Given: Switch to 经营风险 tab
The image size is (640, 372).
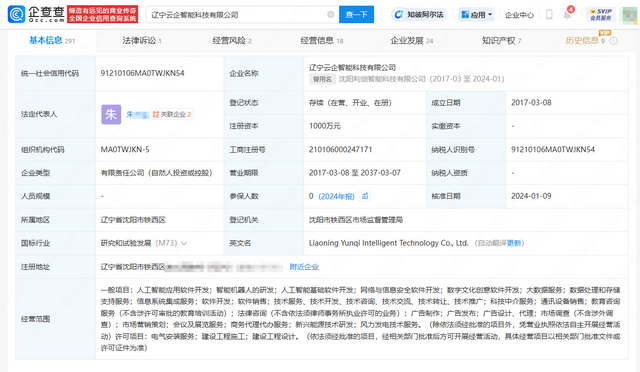Looking at the screenshot, I should coord(232,40).
